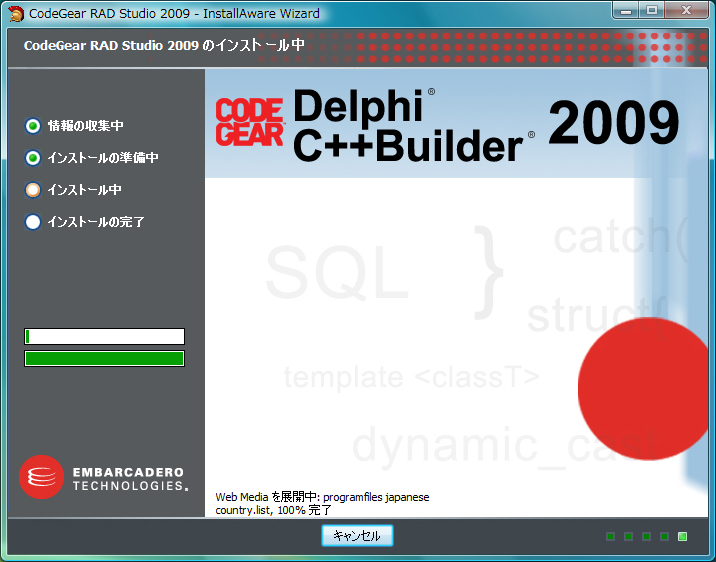Close the InstallAware Wizard window
The width and height of the screenshot is (716, 562).
(686, 11)
